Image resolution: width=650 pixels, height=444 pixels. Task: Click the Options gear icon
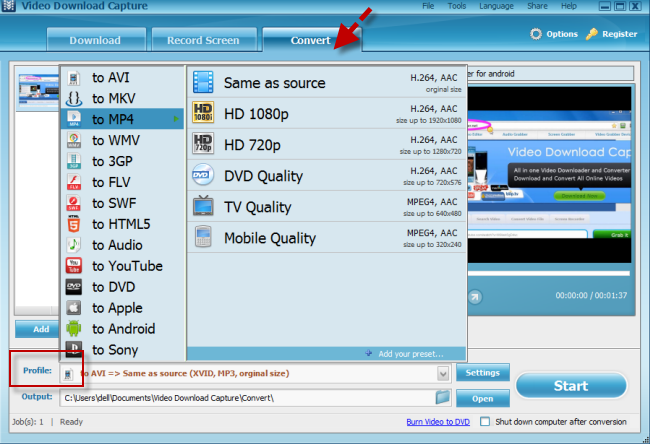tap(536, 34)
